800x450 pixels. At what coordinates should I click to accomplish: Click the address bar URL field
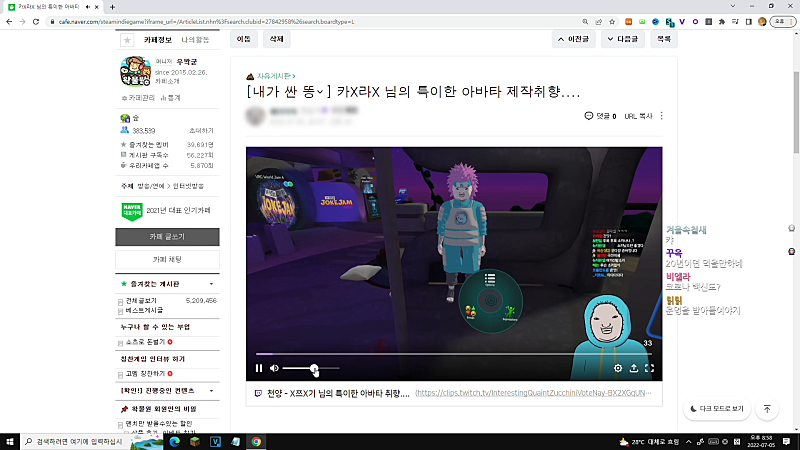[316, 21]
